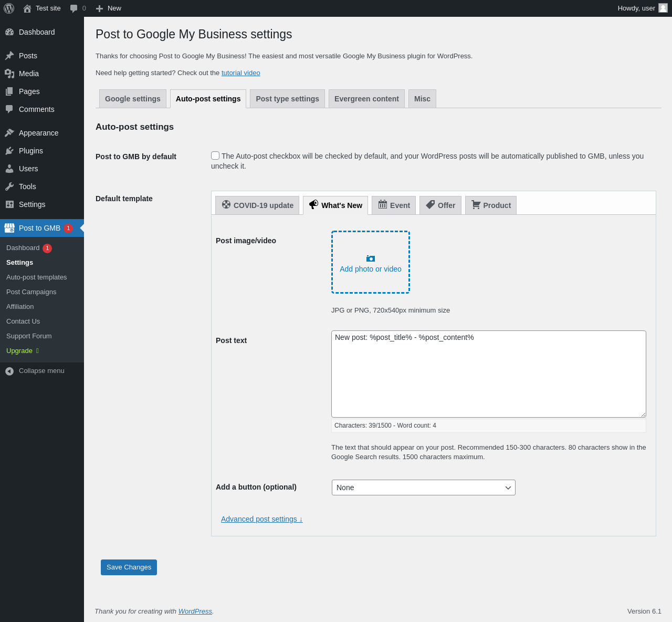
Task: Click the Save Changes button
Action: (129, 567)
